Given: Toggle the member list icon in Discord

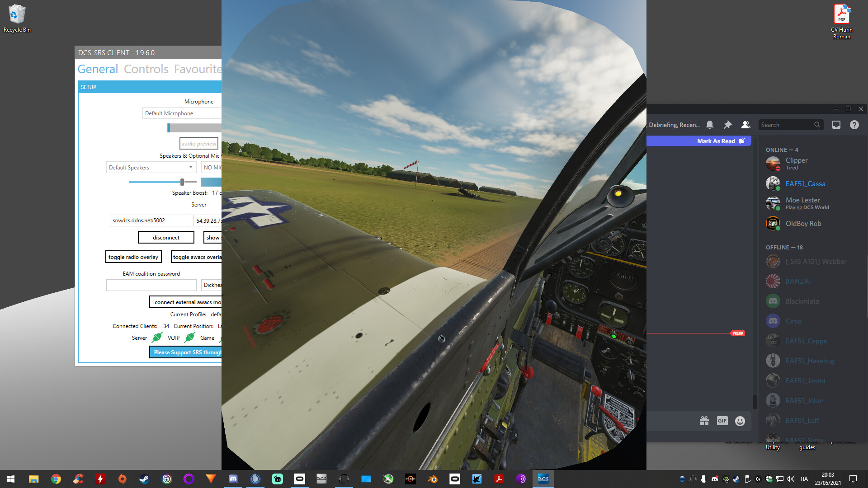Looking at the screenshot, I should coord(746,125).
